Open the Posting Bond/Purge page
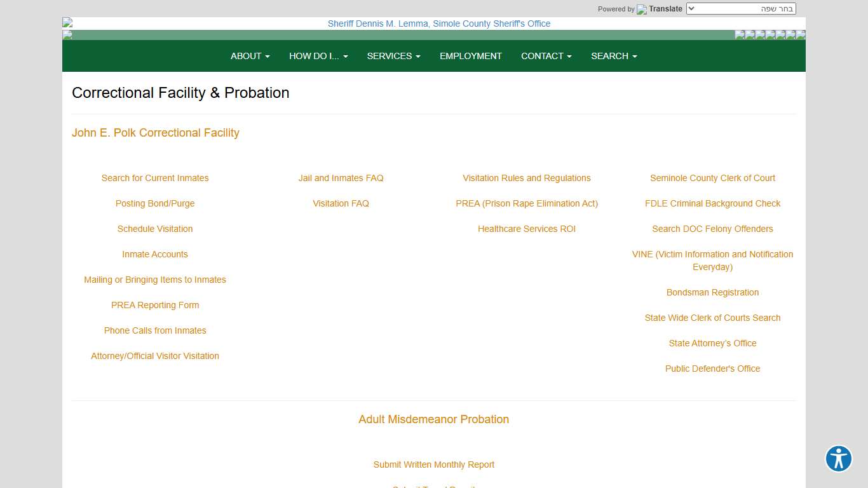This screenshot has width=868, height=488. click(155, 203)
